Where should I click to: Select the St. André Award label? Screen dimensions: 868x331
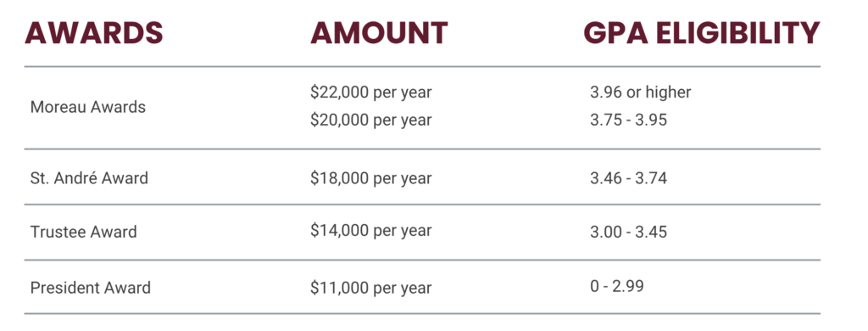click(89, 178)
